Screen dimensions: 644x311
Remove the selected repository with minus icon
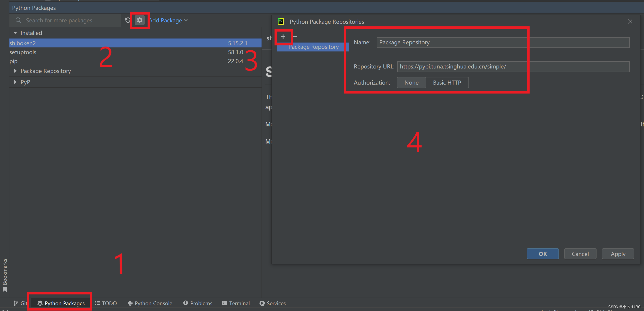295,37
